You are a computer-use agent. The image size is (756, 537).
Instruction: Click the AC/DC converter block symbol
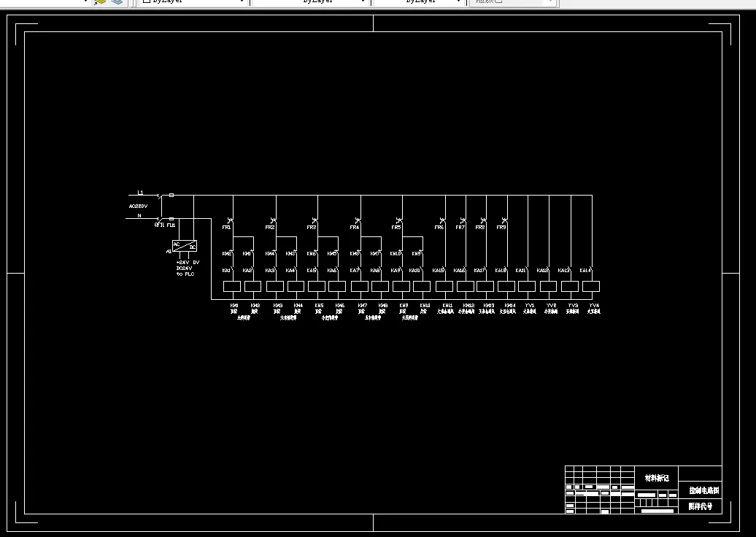click(185, 246)
